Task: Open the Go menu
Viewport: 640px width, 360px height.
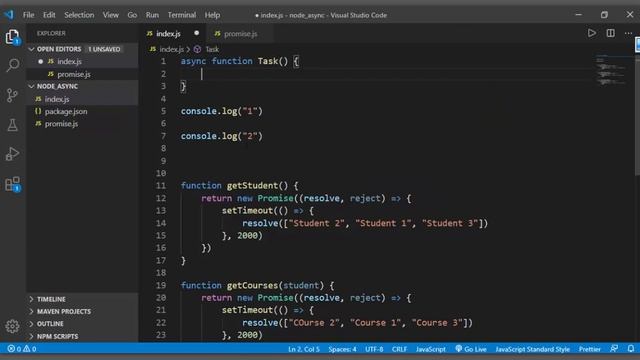Action: point(132,15)
